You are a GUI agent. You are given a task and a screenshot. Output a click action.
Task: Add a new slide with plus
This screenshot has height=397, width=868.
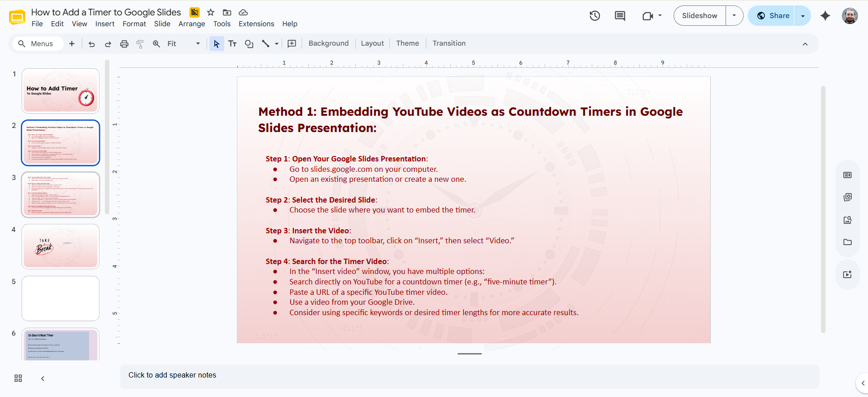71,43
